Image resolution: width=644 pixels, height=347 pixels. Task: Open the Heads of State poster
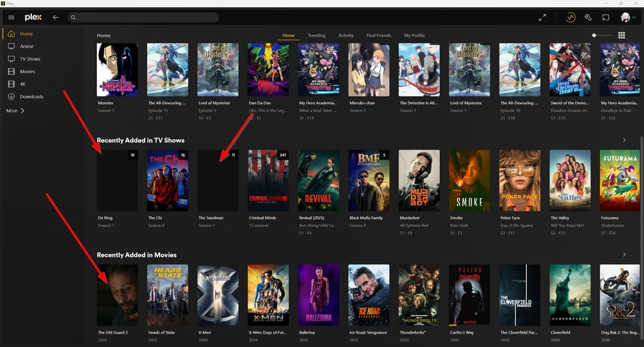(168, 295)
